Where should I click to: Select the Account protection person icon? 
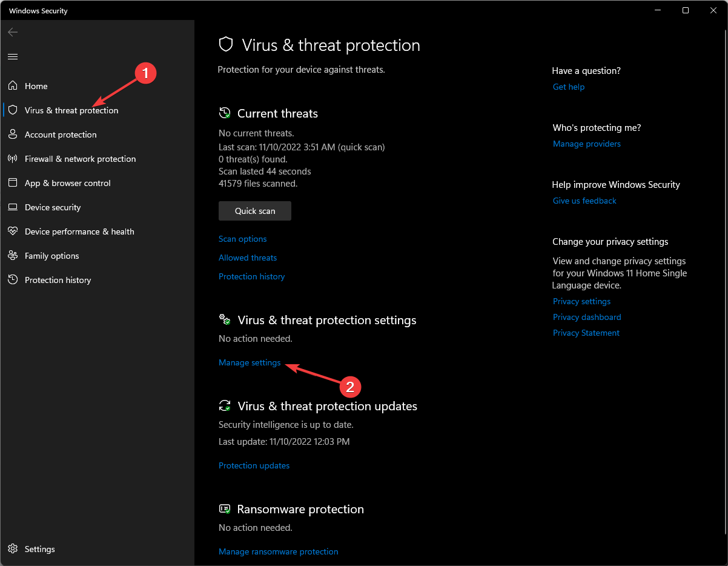(x=13, y=135)
